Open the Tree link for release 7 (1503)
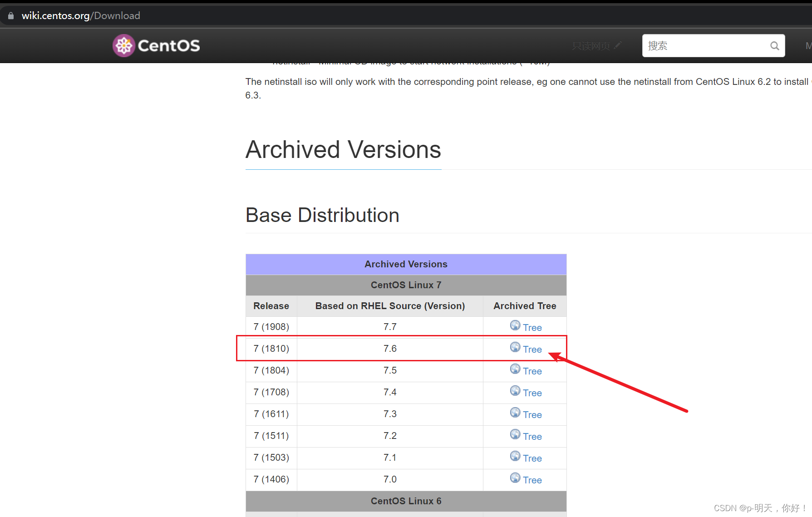Screen dimensions: 812x517 tap(532, 458)
